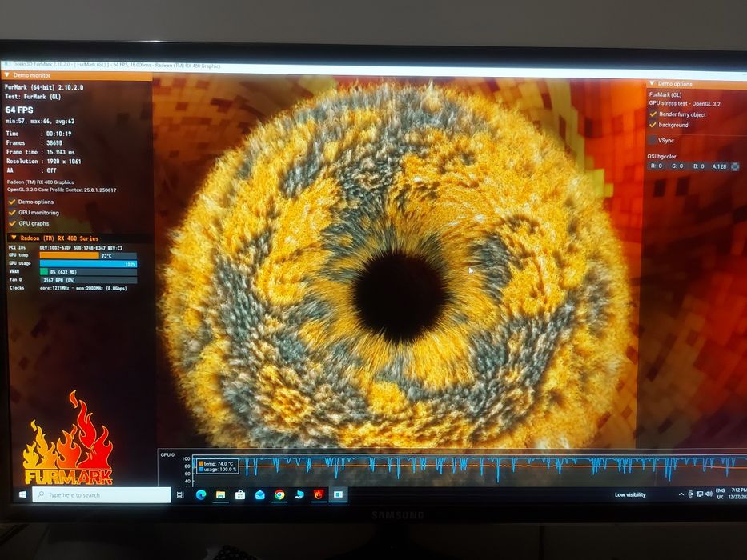
Task: Uncheck the GPU graphs checkbox
Action: point(12,223)
